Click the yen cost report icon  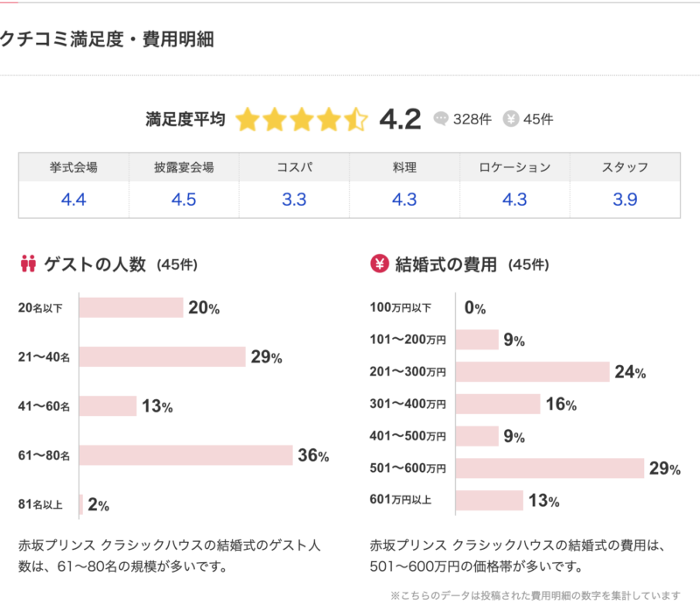[x=512, y=119]
